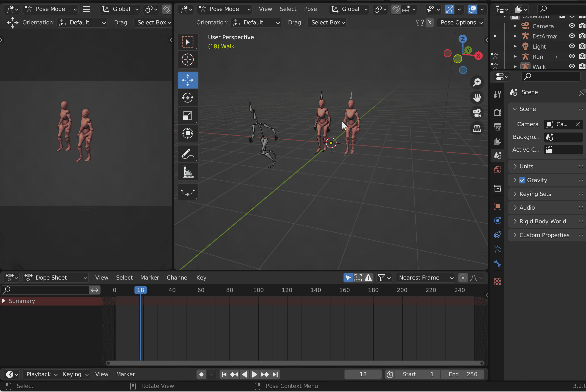The height and width of the screenshot is (392, 586).
Task: Select the Breakdowner pose tool
Action: point(188,192)
